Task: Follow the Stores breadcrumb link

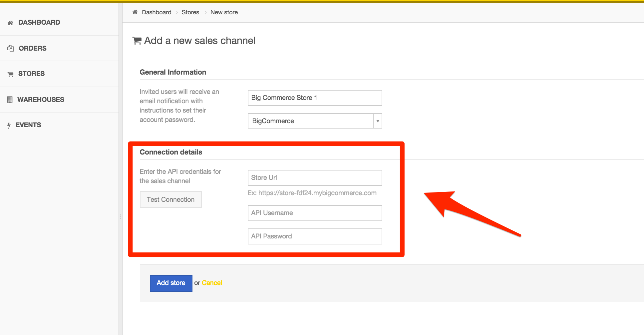Action: coord(190,12)
